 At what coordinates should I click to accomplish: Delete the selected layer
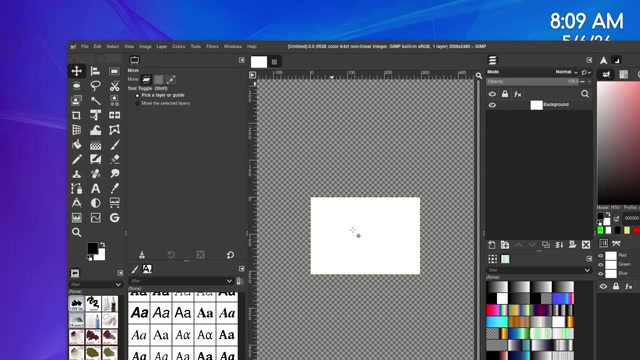point(586,245)
